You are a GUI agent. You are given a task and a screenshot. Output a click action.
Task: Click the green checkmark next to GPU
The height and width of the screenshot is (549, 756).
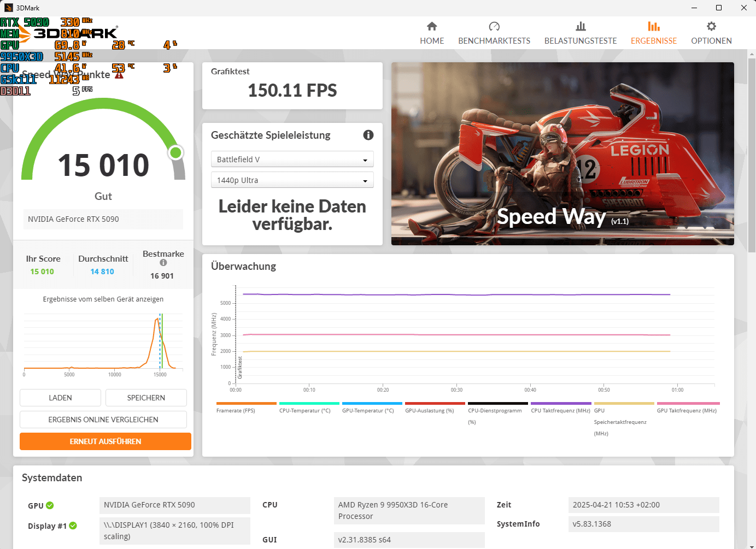coord(50,505)
